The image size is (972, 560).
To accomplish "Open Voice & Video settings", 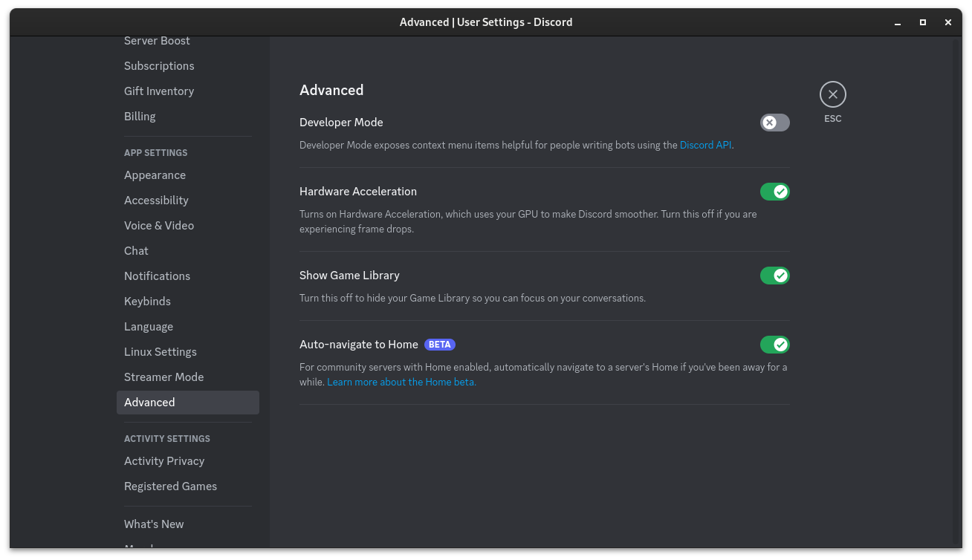I will [159, 225].
